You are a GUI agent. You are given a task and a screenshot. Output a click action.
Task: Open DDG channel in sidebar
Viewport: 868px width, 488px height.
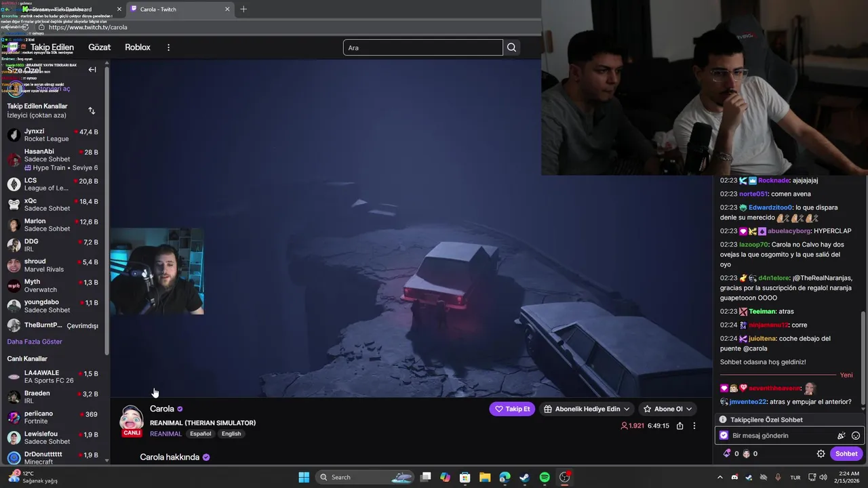coord(54,245)
